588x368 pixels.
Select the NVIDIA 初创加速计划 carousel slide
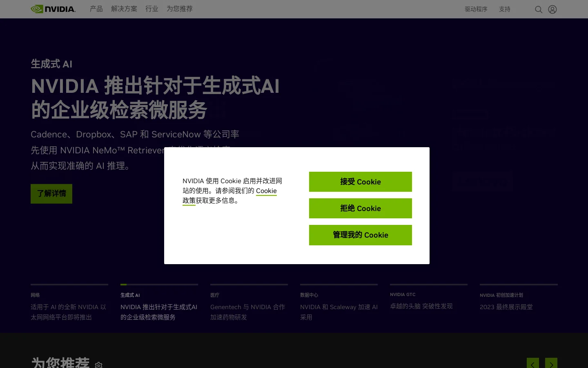click(x=519, y=298)
